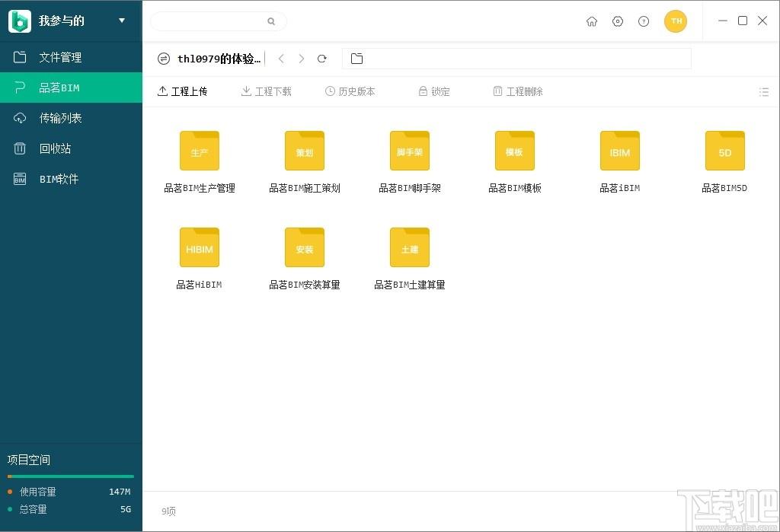
Task: Click the switch project icon beside thl0979
Action: [x=164, y=59]
